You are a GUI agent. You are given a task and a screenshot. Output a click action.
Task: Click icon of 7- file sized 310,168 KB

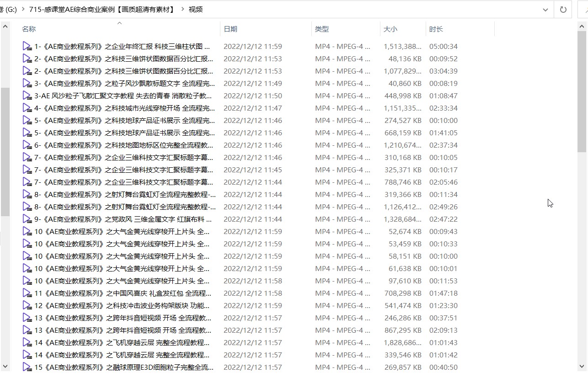tap(27, 157)
